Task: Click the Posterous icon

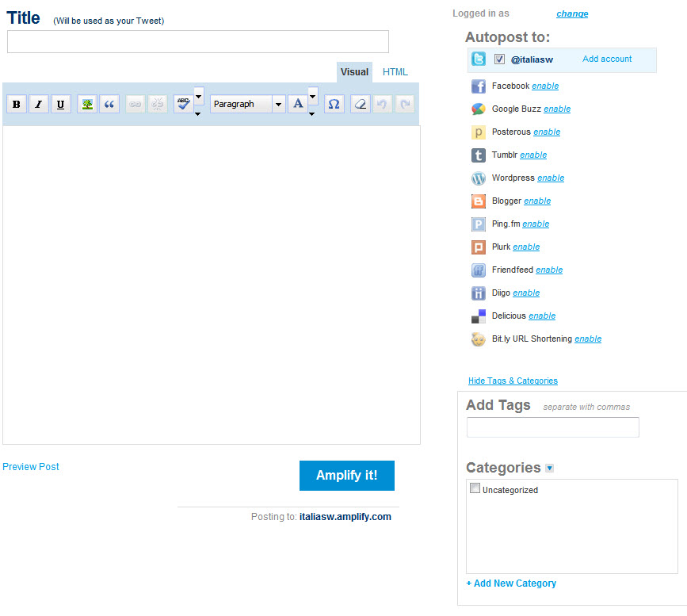Action: [479, 132]
